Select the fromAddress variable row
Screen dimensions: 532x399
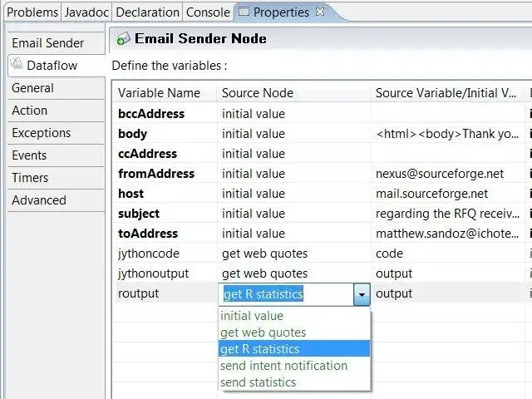pyautogui.click(x=156, y=174)
